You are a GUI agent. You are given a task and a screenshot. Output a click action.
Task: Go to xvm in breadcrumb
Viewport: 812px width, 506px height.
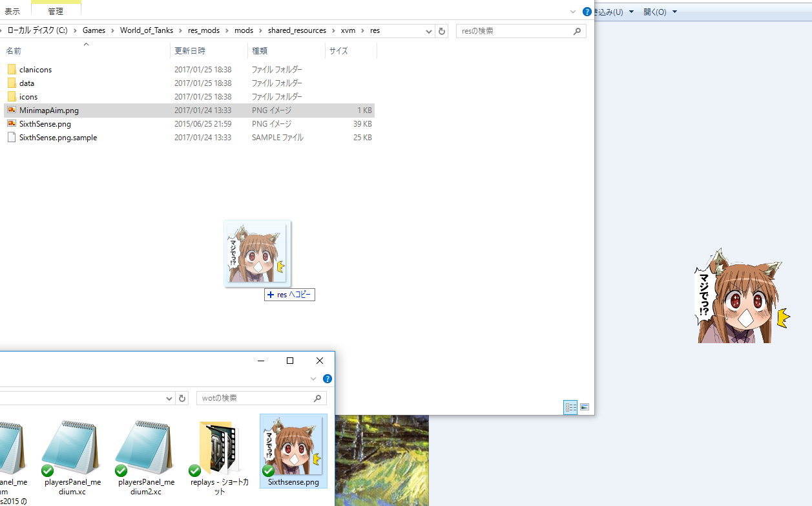pos(348,30)
